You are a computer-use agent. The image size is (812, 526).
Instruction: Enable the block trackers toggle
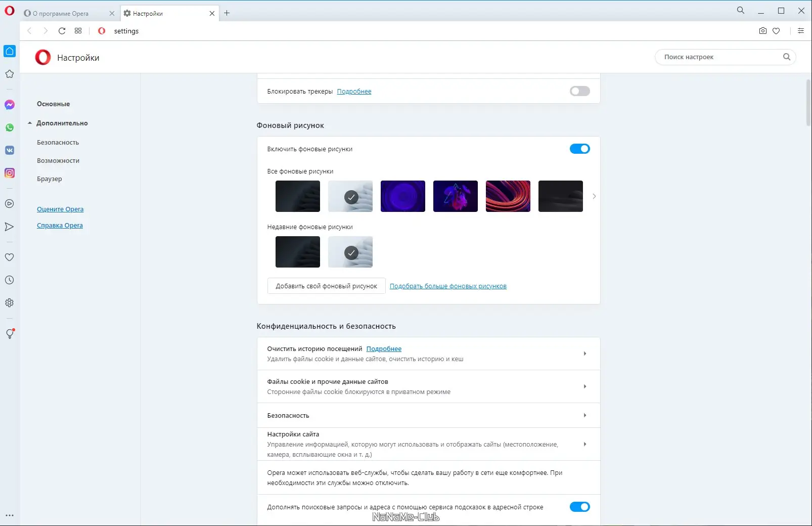click(x=580, y=91)
